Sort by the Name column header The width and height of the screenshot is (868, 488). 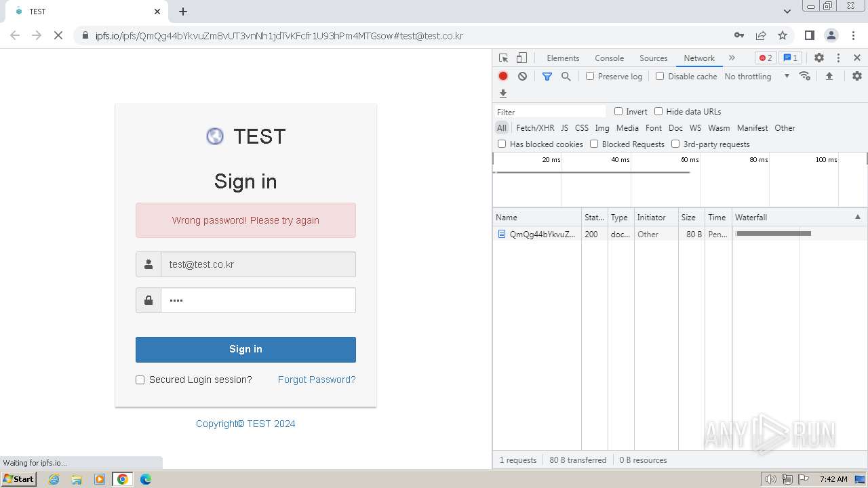coord(536,217)
